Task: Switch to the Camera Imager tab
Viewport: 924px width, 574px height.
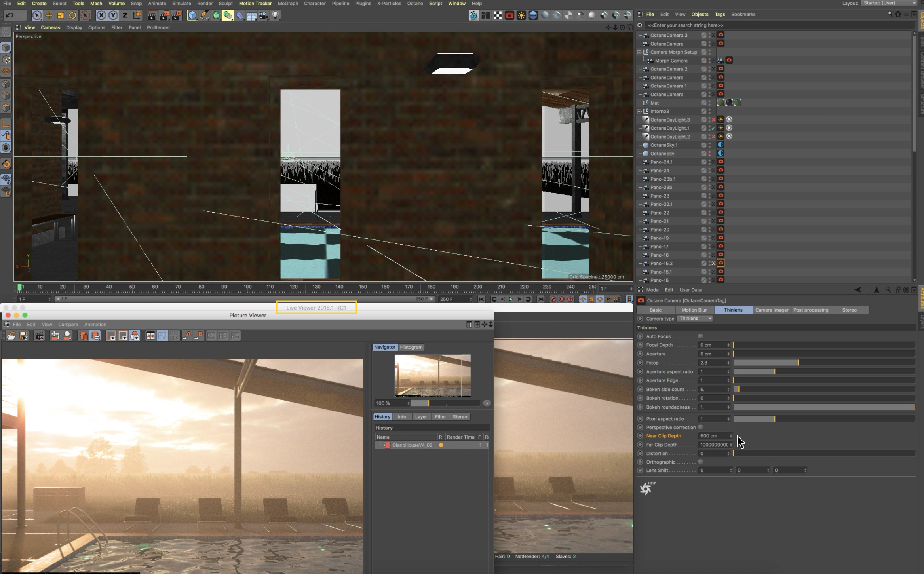Action: tap(772, 310)
